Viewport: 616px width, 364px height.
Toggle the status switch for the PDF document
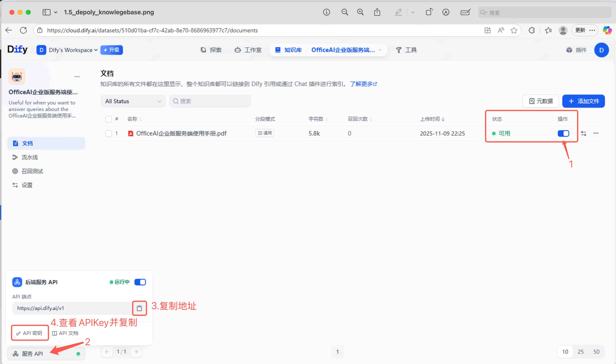click(563, 133)
